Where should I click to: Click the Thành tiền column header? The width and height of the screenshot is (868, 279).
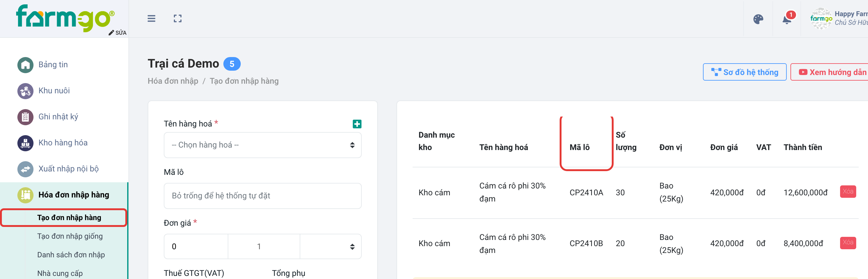point(803,148)
